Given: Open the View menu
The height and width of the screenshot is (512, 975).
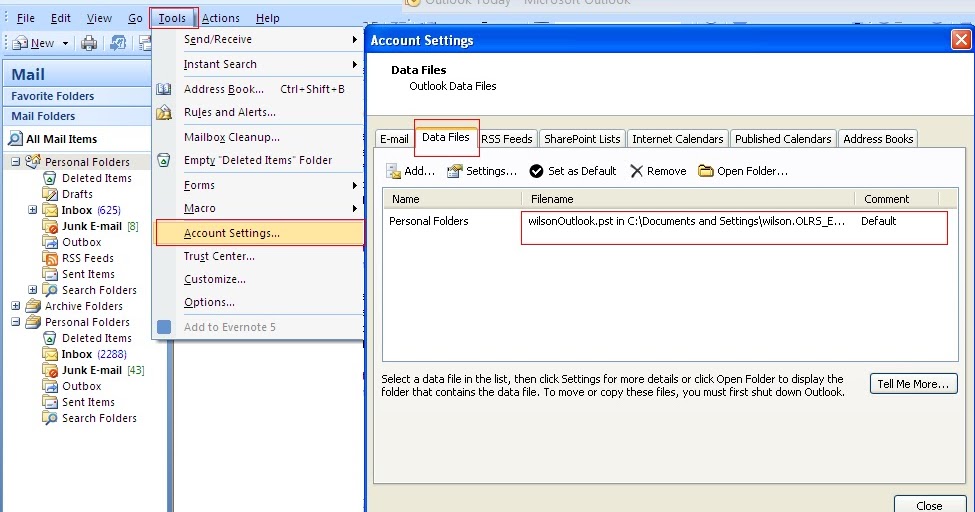Looking at the screenshot, I should point(99,18).
